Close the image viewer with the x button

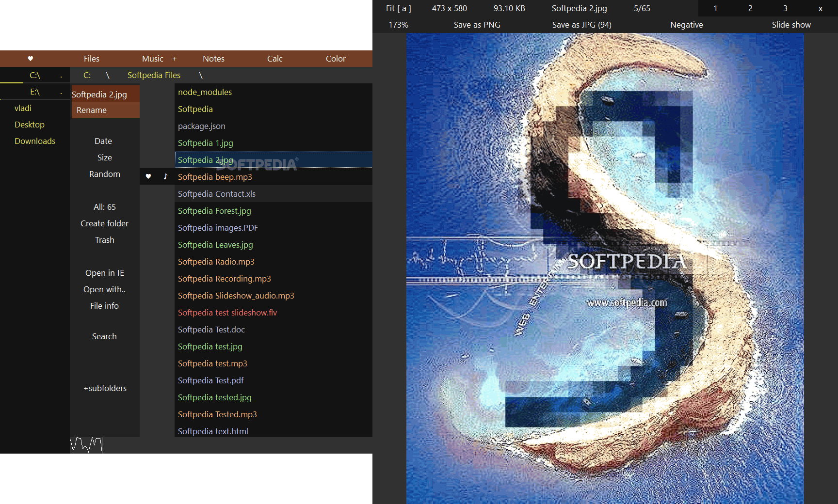click(x=821, y=8)
